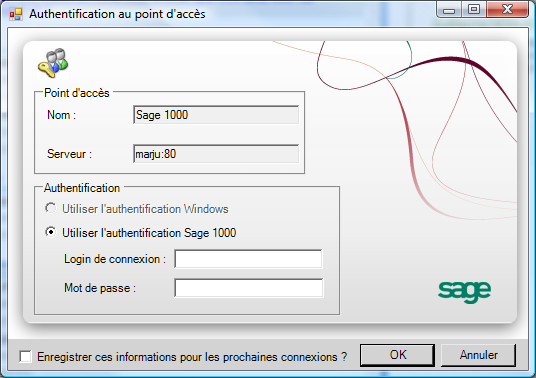Screen dimensions: 536x378
Task: Maximize the authentication window
Action: tap(474, 10)
